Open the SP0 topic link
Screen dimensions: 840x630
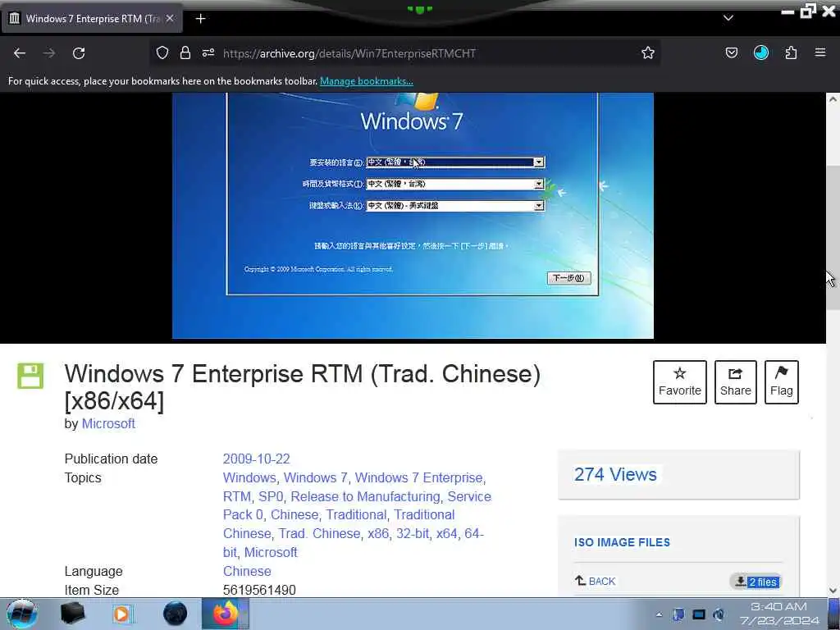pos(271,496)
